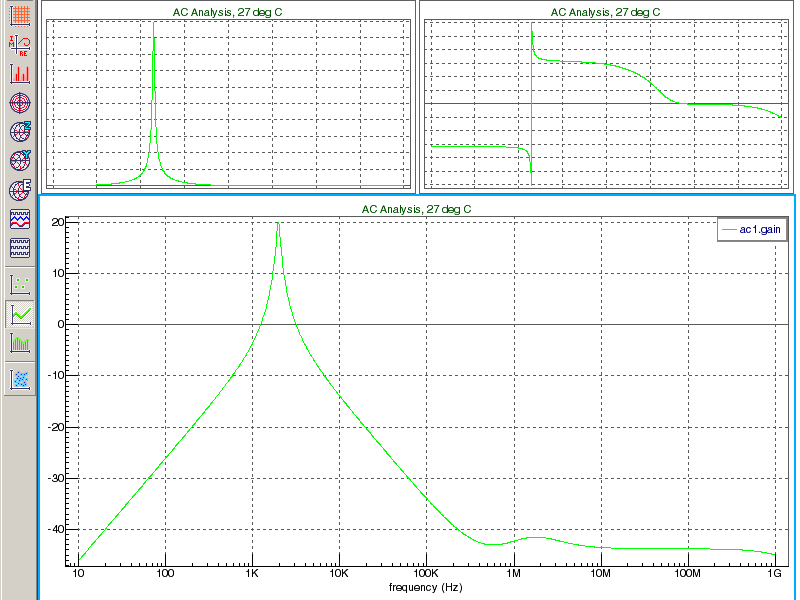
Task: Click the 1G frequency tick label
Action: tap(774, 573)
